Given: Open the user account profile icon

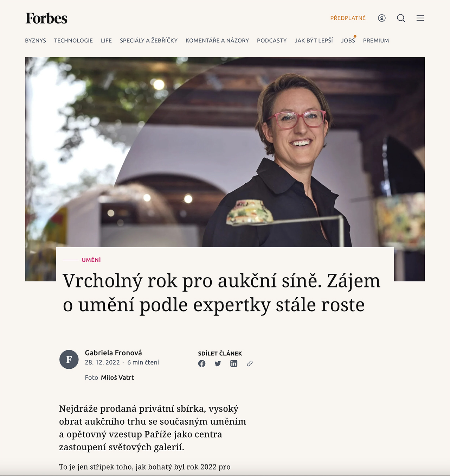Looking at the screenshot, I should click(x=382, y=18).
